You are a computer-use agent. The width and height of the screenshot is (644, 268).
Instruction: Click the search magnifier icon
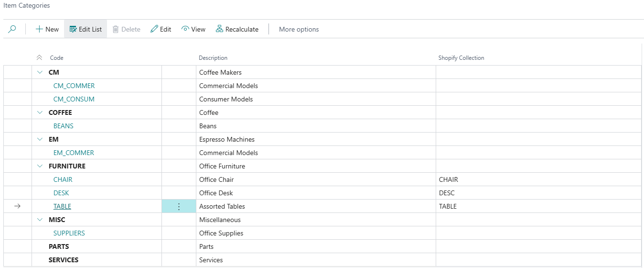[x=12, y=29]
